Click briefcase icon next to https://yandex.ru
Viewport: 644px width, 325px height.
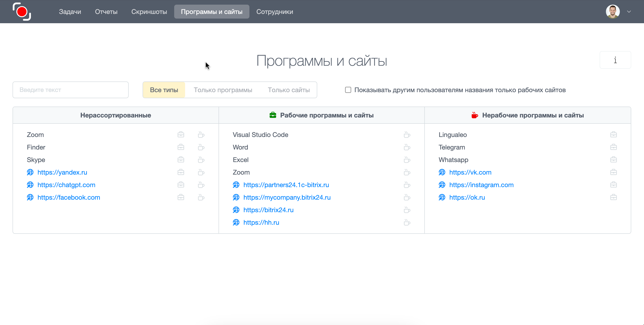point(181,172)
